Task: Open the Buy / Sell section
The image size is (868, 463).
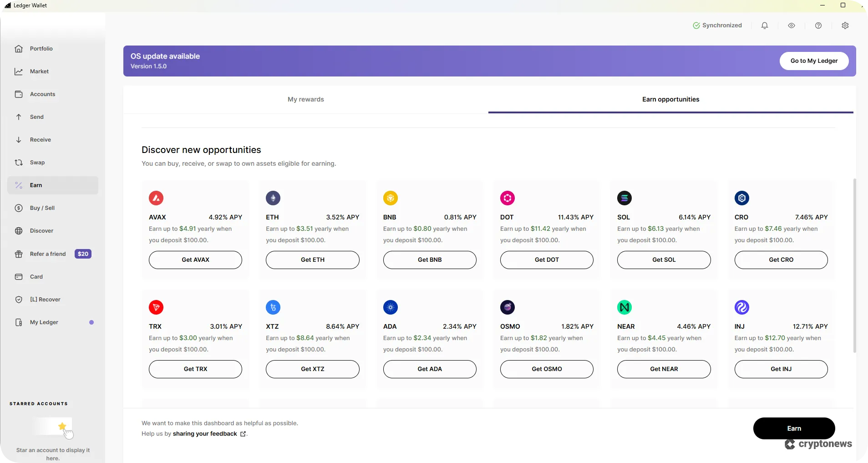Action: (42, 208)
